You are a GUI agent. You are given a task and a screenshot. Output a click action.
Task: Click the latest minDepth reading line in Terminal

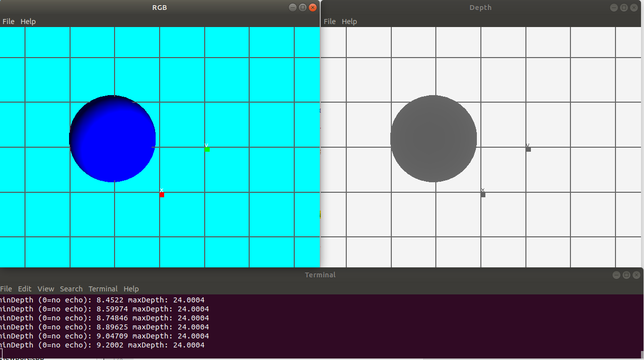pos(100,345)
